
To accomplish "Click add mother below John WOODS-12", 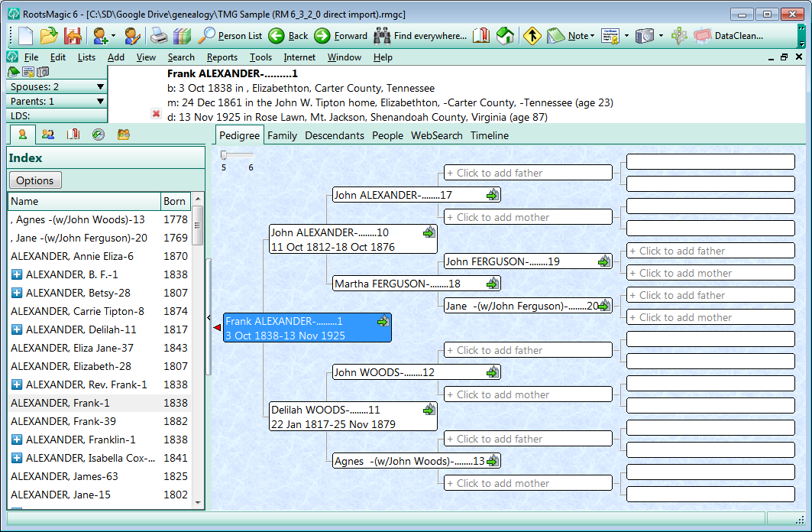I will tap(528, 394).
